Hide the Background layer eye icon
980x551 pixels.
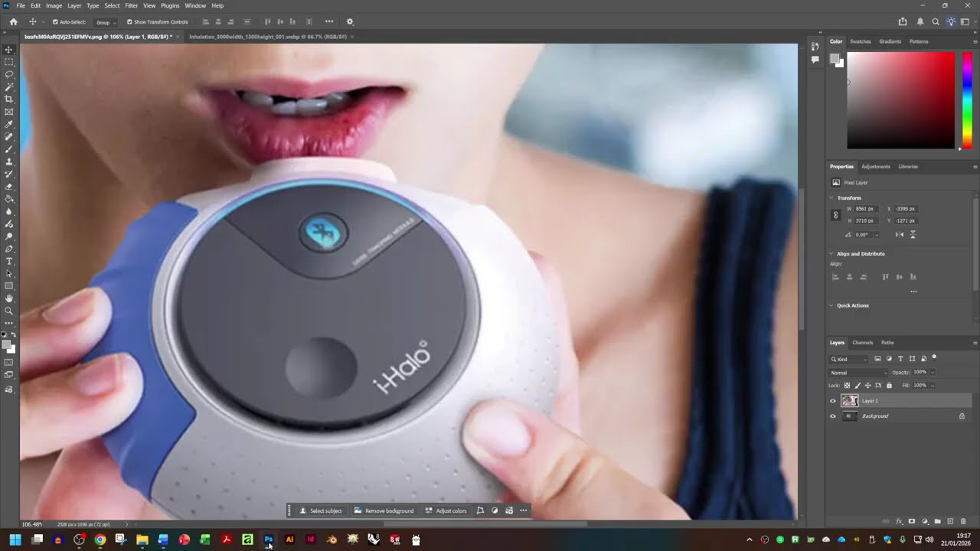click(833, 416)
